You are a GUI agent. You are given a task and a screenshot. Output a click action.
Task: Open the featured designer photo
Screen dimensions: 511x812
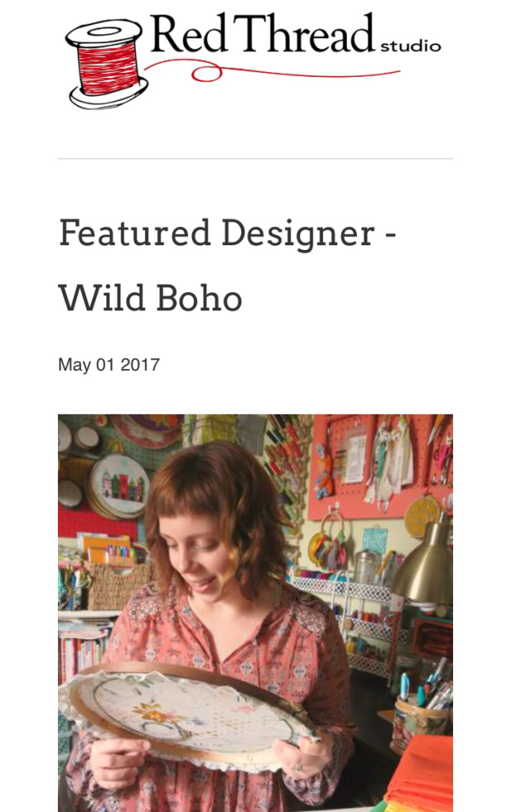click(x=255, y=612)
